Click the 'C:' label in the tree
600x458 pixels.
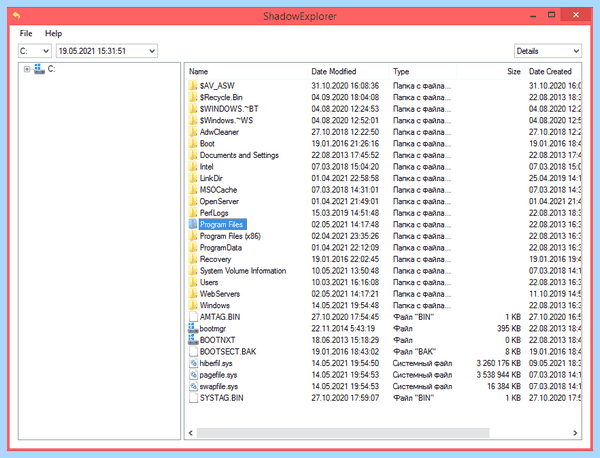[51, 69]
